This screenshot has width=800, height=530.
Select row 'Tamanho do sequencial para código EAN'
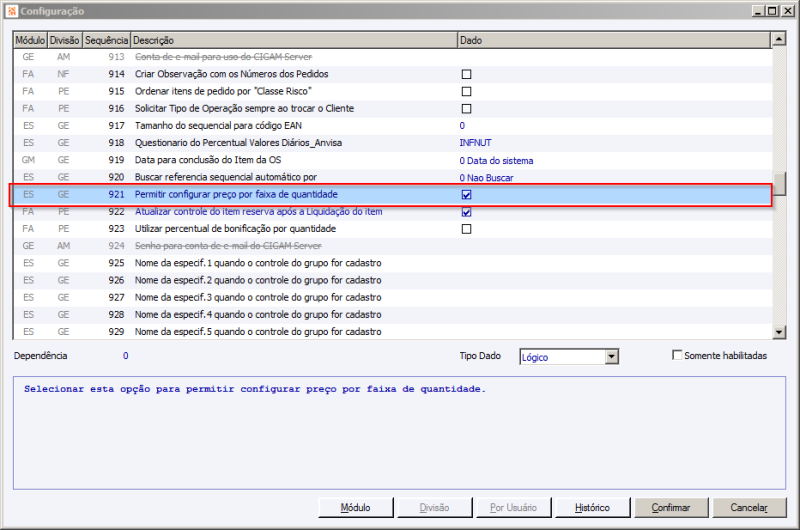pos(392,125)
